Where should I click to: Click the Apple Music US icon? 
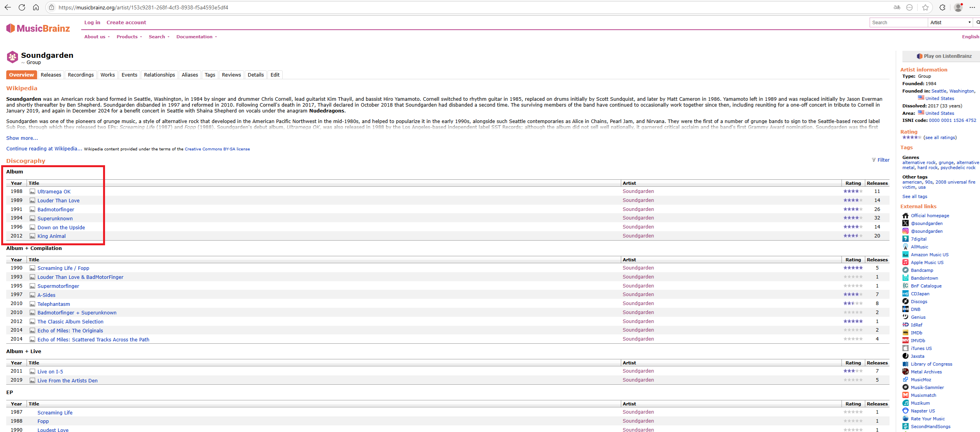tap(905, 262)
